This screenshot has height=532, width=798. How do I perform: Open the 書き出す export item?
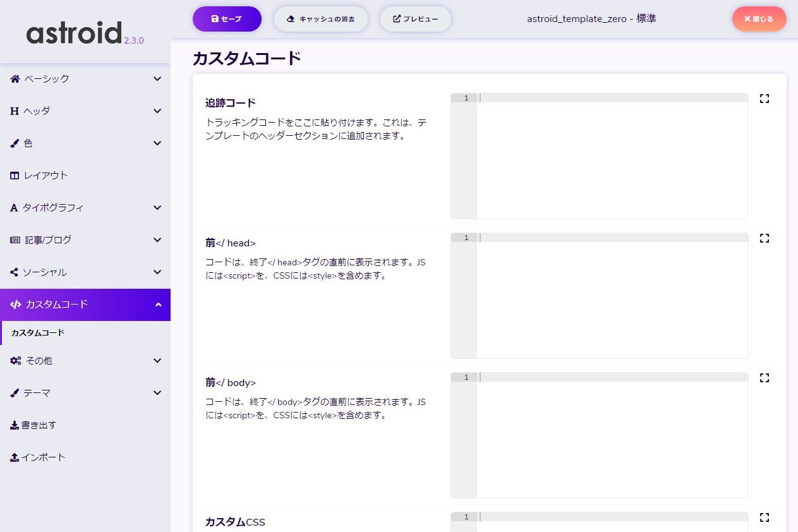[x=39, y=425]
